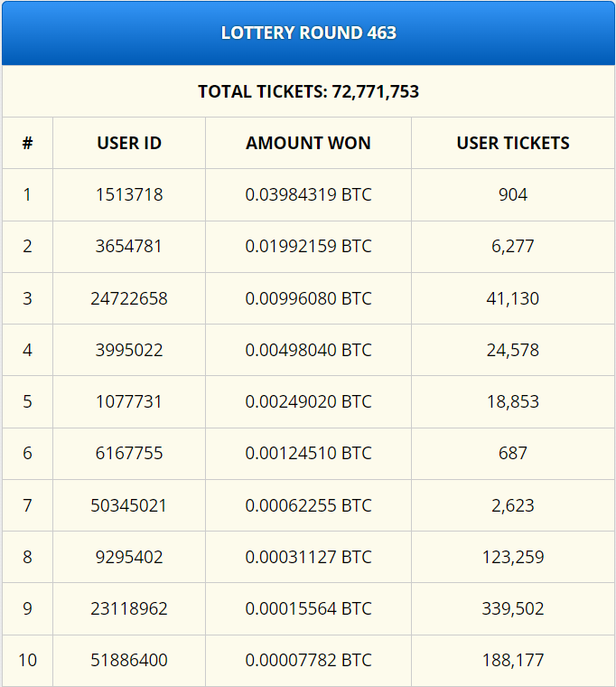Select user ID 51886400
The height and width of the screenshot is (687, 616).
point(129,660)
